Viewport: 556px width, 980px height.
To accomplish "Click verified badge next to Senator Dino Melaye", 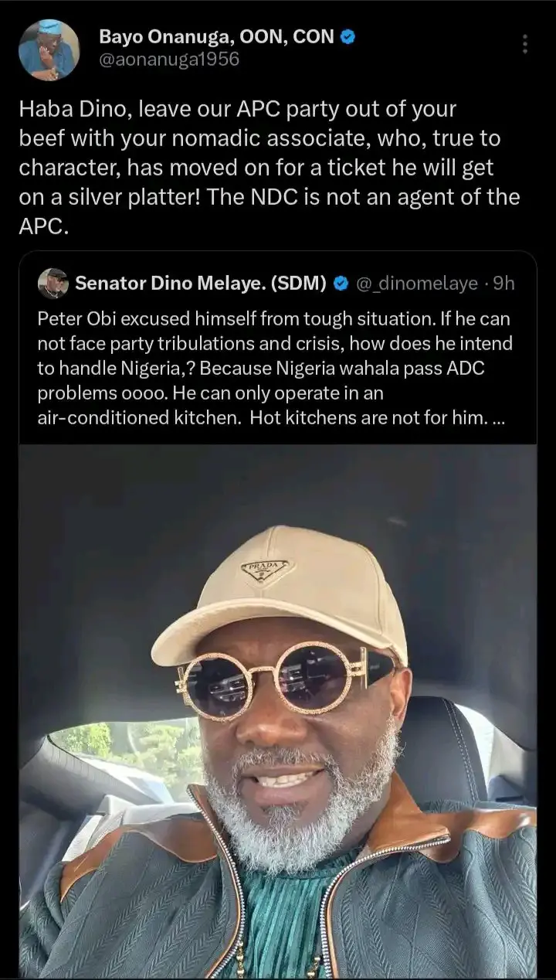I will point(341,284).
